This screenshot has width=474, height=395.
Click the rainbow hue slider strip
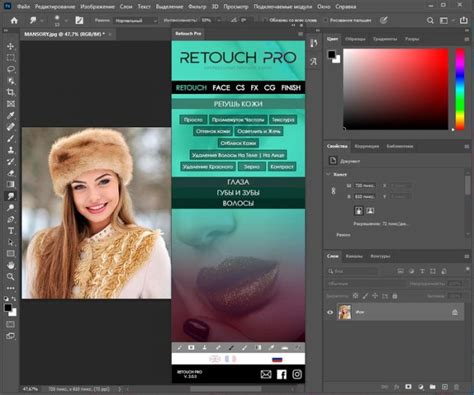click(460, 89)
